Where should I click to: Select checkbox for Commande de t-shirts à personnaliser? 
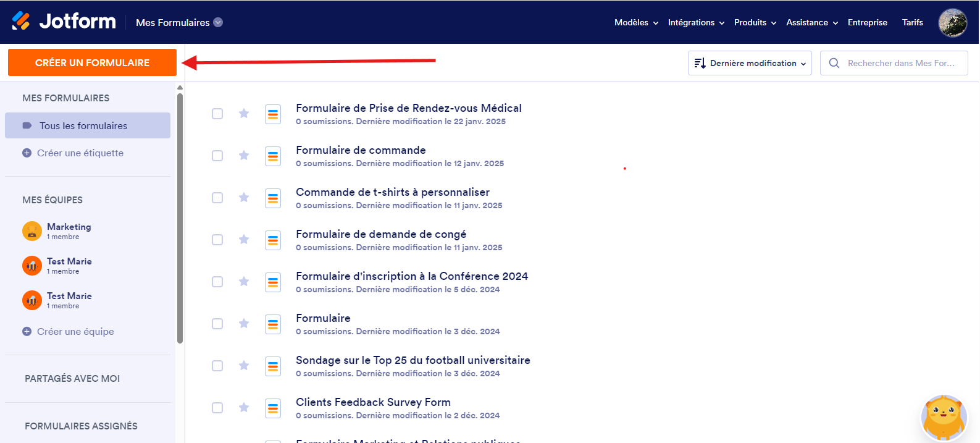click(x=217, y=198)
